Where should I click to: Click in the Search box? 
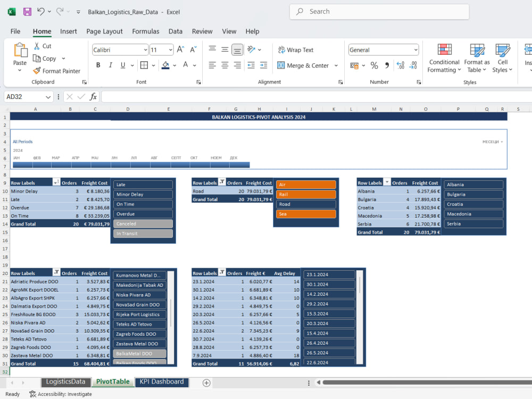379,12
